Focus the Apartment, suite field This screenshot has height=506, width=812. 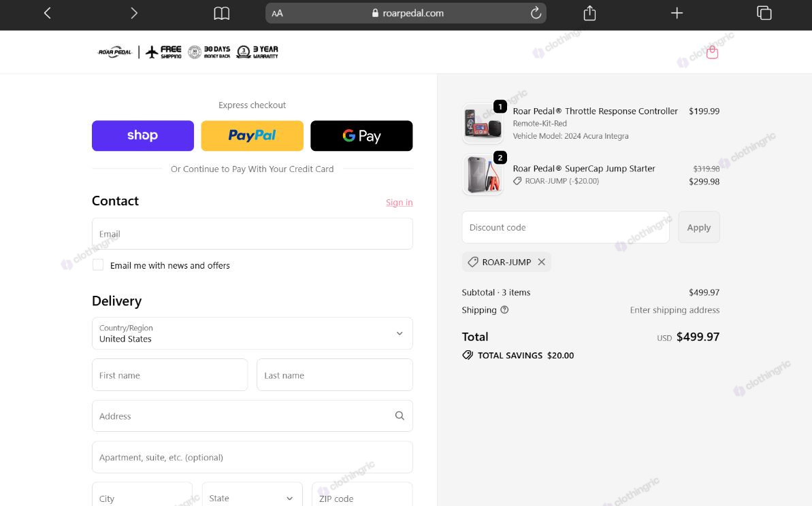tap(253, 457)
